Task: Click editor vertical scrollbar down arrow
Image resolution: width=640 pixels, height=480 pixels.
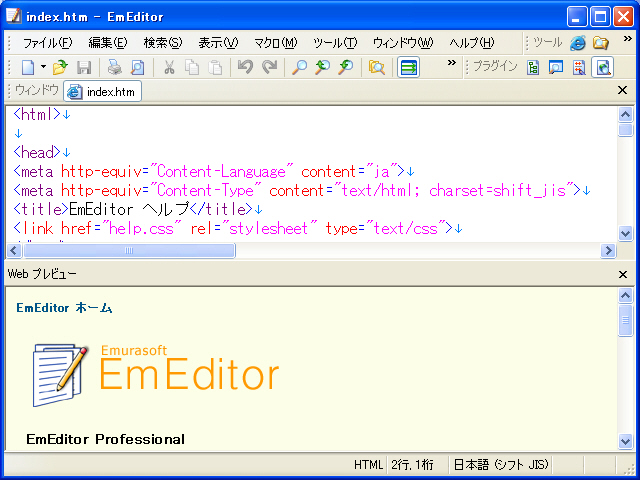Action: coord(625,233)
